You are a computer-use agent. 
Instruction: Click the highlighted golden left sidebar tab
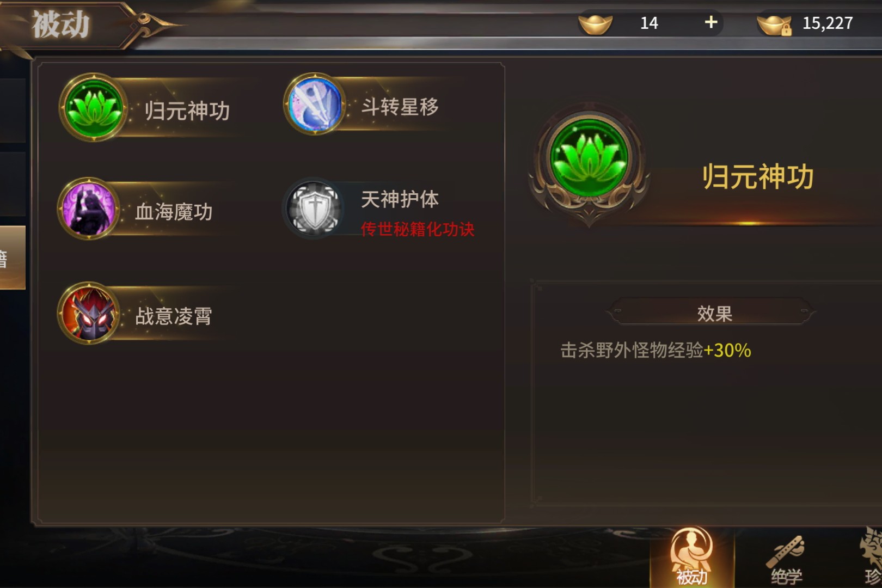tap(12, 258)
